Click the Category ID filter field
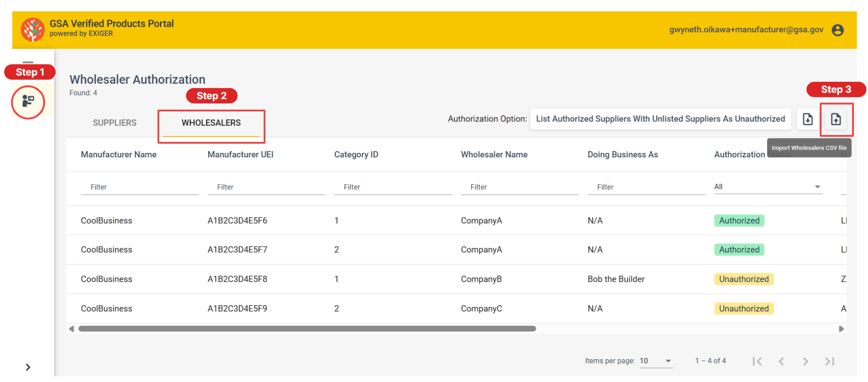The image size is (868, 382). (x=393, y=187)
